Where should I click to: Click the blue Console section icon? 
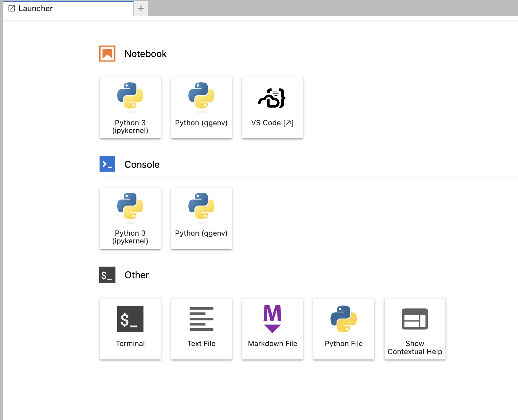(x=107, y=164)
